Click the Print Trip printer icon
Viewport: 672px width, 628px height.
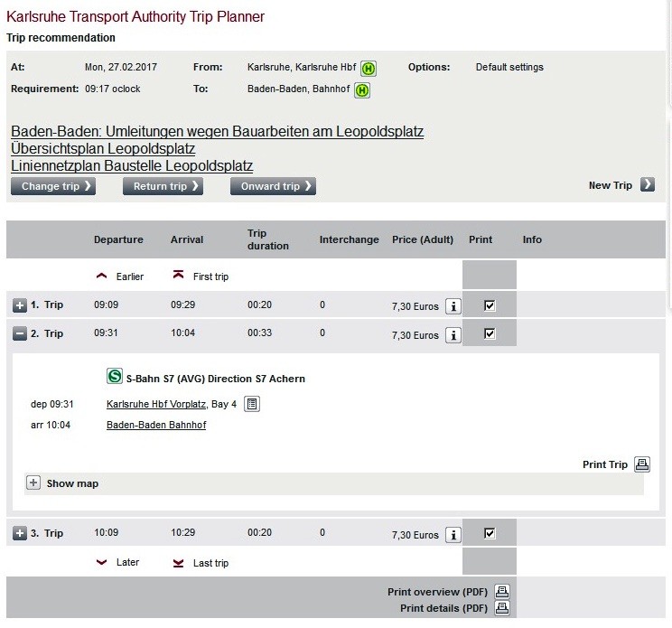click(641, 464)
